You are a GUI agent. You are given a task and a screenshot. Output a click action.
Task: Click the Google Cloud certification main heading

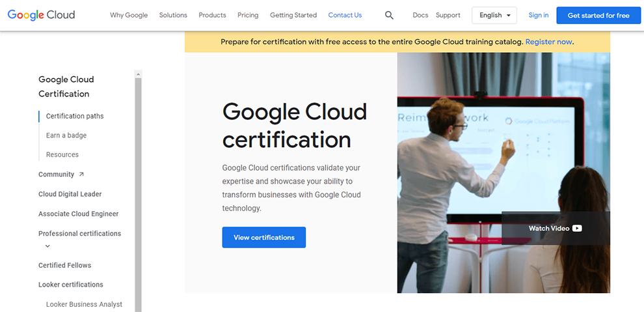click(295, 125)
